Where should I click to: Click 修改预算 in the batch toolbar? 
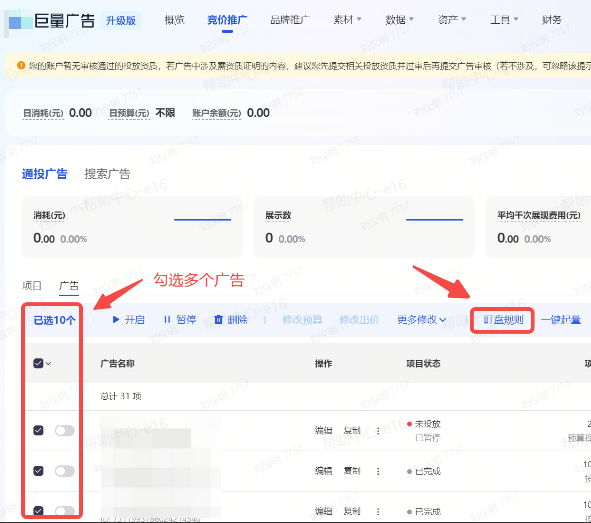[302, 320]
